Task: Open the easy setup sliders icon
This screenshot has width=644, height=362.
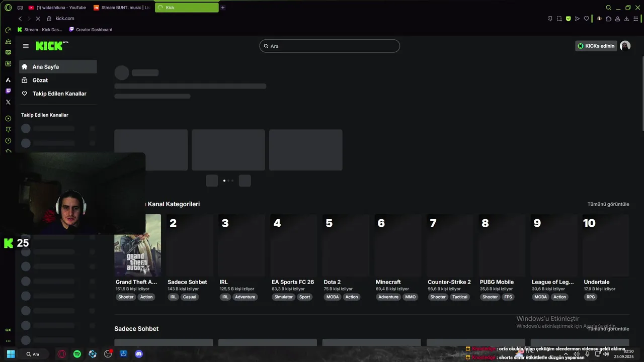Action: tap(635, 19)
